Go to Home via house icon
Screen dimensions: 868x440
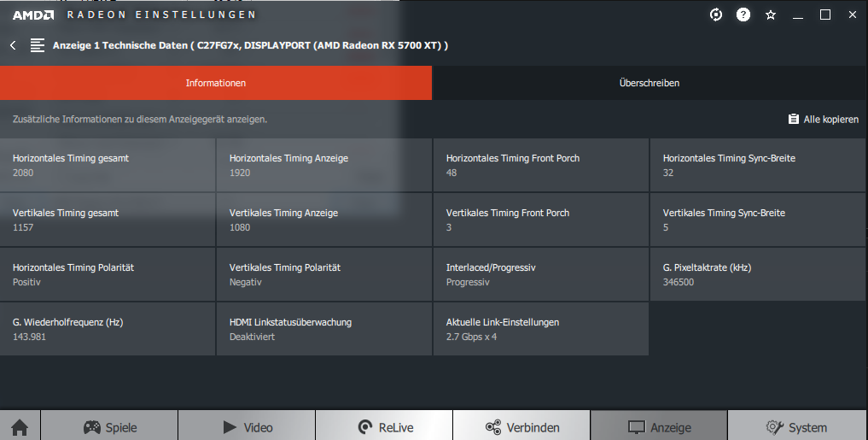point(20,427)
